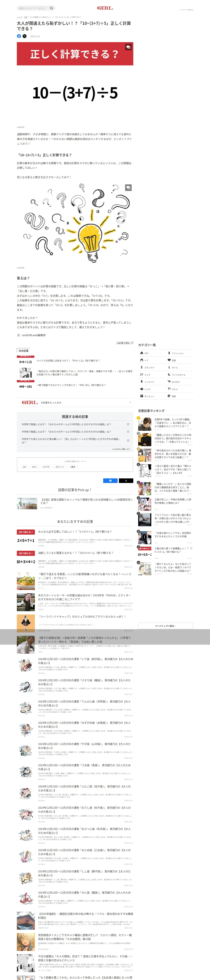
Task: Click ページトップへ戻る button
Action: tap(165, 626)
